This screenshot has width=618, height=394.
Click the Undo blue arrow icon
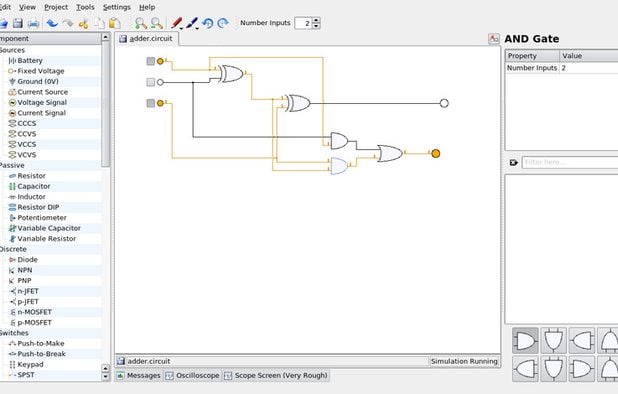52,23
